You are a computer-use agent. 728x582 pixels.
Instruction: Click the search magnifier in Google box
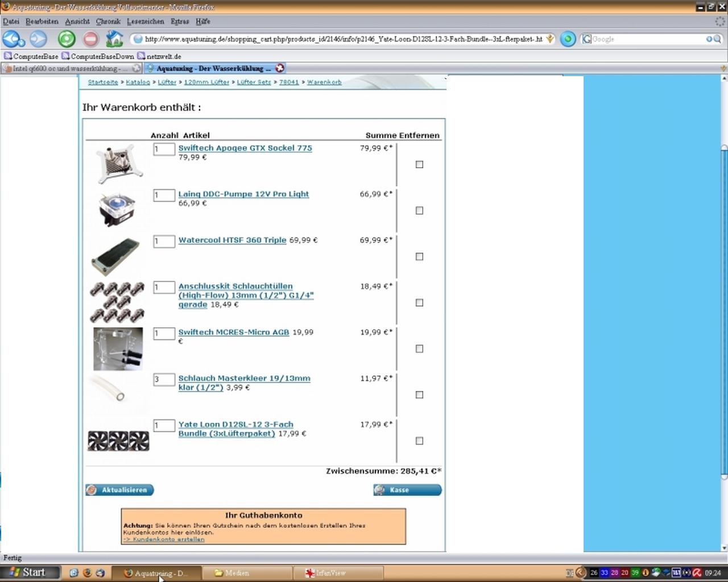click(716, 39)
